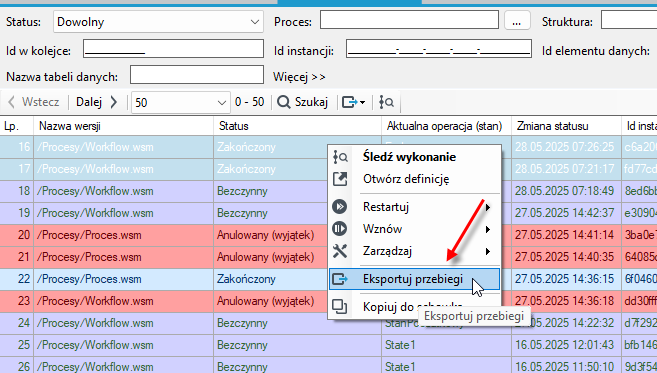The height and width of the screenshot is (373, 657).
Task: Click the Restartuj play icon
Action: coord(339,207)
